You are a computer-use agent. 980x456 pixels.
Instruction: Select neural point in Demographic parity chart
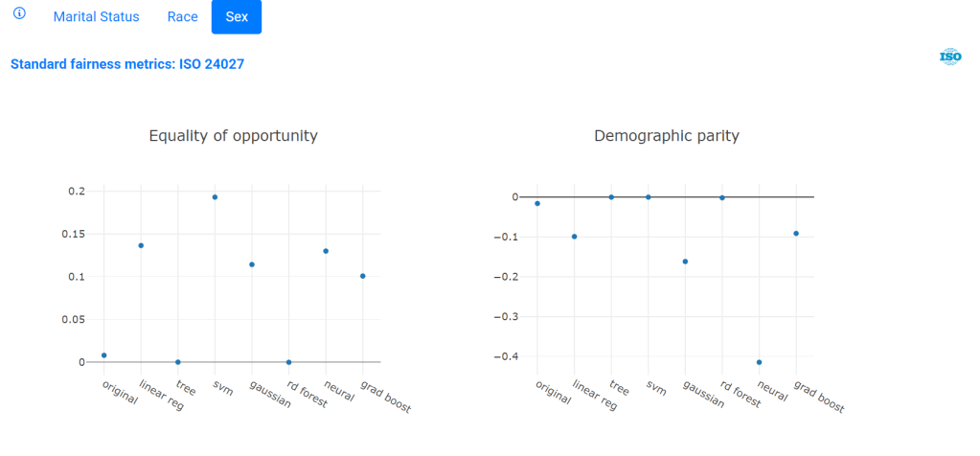[759, 362]
